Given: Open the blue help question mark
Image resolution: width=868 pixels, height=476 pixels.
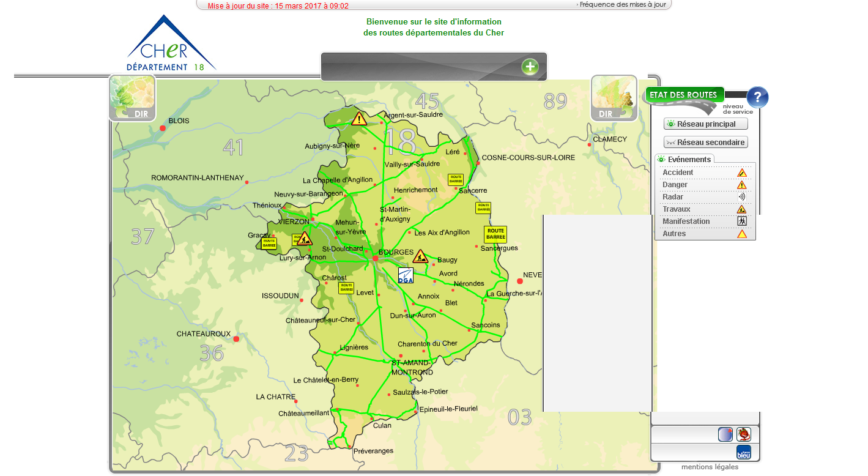Looking at the screenshot, I should 757,97.
